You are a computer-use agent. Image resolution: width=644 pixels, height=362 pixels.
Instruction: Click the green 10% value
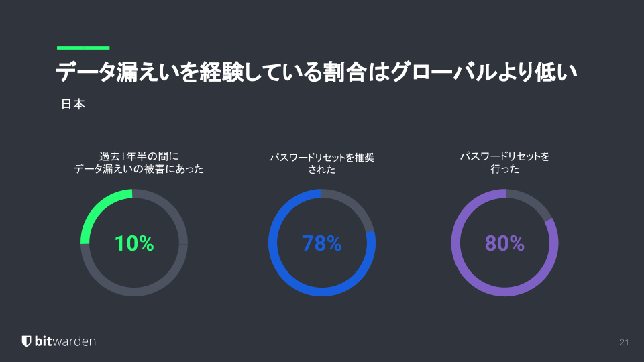[134, 243]
